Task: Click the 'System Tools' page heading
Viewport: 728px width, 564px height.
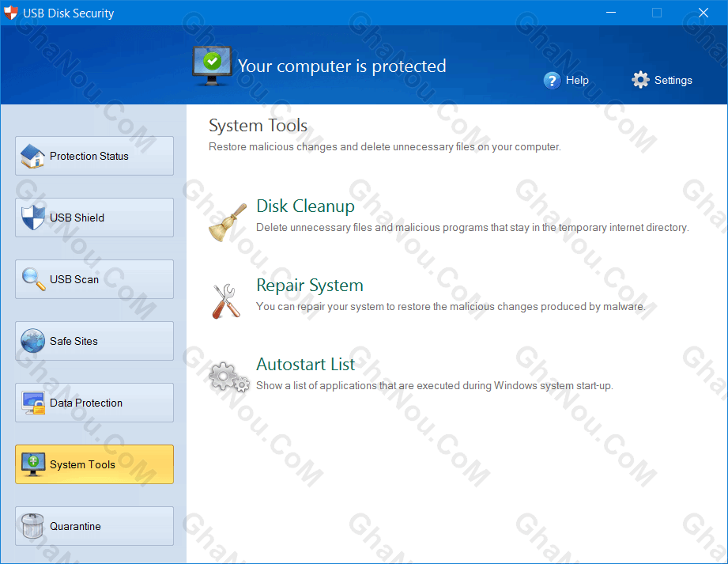Action: tap(258, 126)
